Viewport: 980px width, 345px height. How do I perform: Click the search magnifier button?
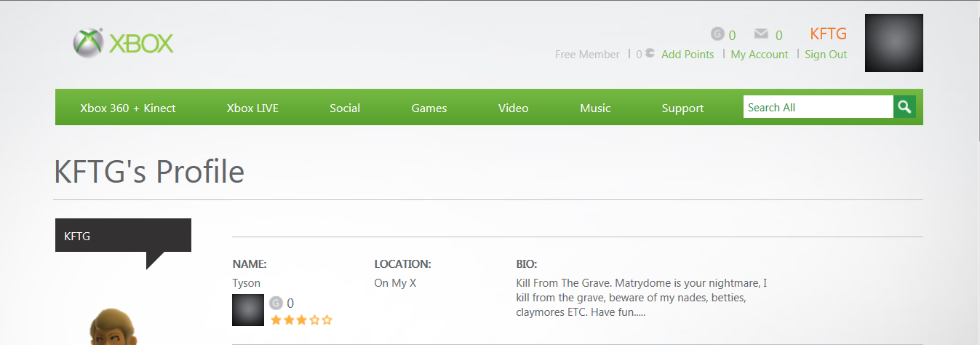(x=904, y=107)
